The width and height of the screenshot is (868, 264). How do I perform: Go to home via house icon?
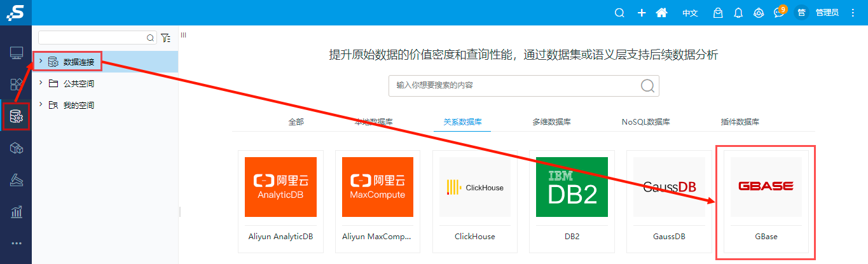pyautogui.click(x=661, y=13)
